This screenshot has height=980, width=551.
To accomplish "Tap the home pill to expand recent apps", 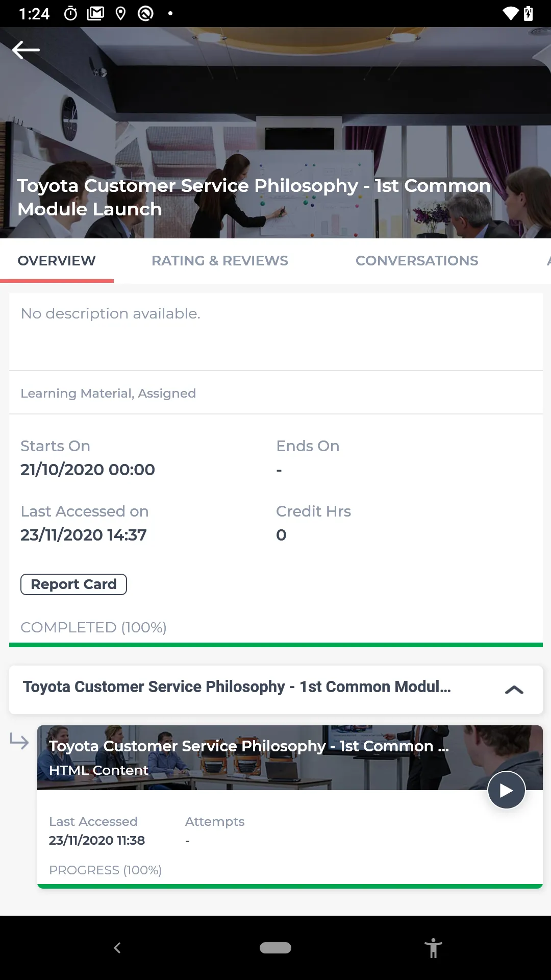I will [275, 948].
